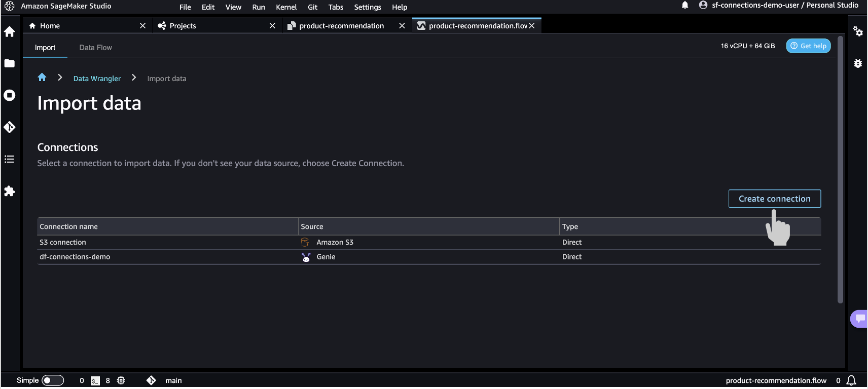Open the Help menu
Viewport: 868px width, 389px height.
coord(400,7)
